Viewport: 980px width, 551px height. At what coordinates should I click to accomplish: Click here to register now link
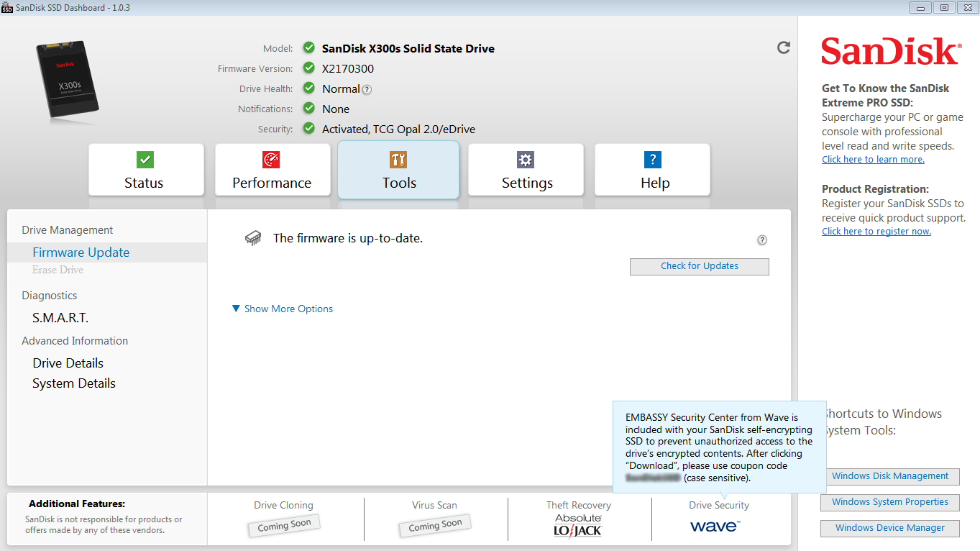[876, 232]
